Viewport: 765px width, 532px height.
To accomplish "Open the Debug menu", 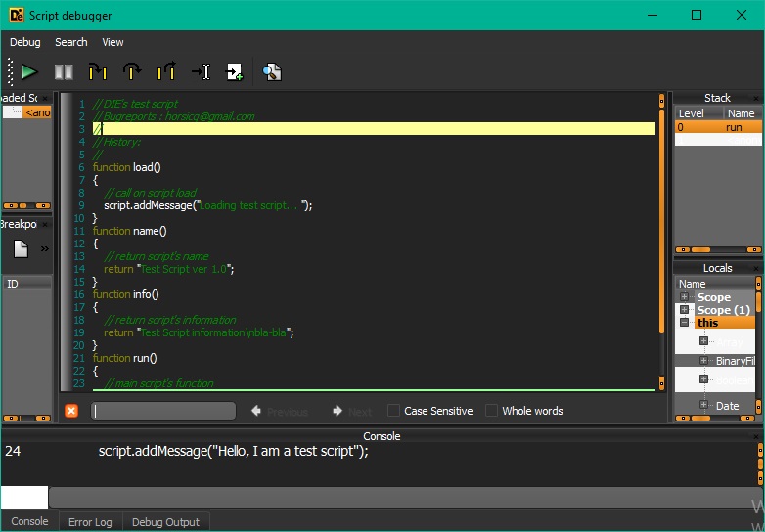I will click(x=25, y=42).
